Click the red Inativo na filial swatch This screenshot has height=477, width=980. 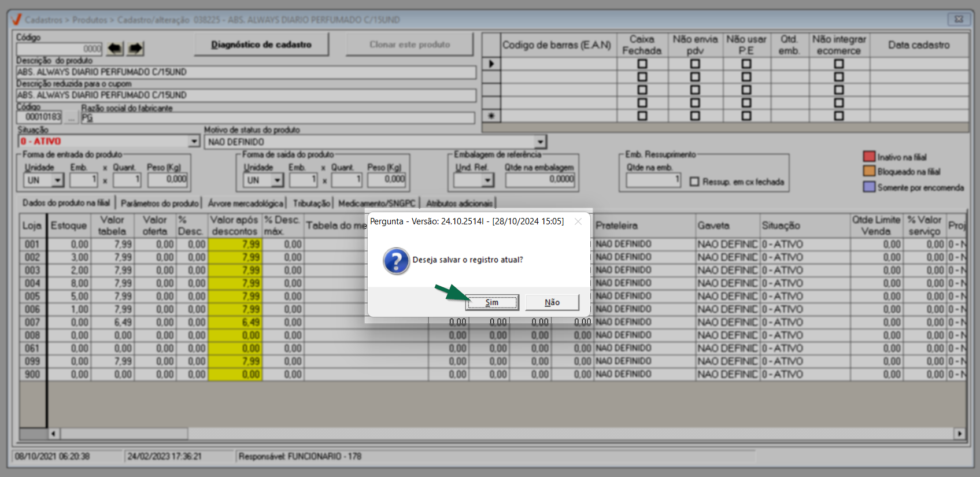point(869,157)
